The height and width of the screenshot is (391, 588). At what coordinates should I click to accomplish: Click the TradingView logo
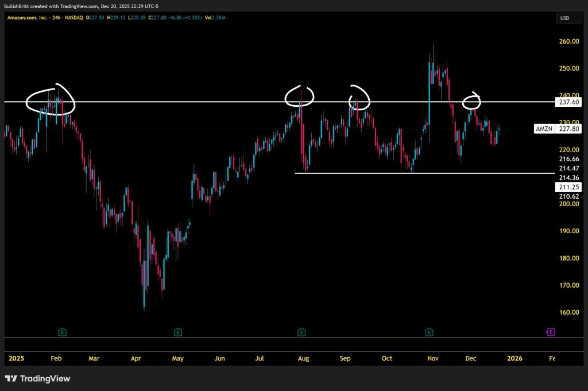pyautogui.click(x=38, y=378)
